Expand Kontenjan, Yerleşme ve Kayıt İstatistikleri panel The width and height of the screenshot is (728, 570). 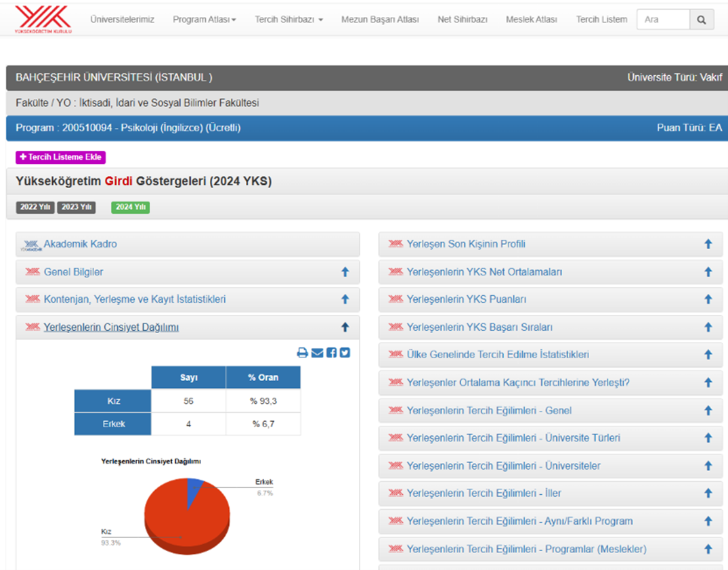tap(135, 299)
